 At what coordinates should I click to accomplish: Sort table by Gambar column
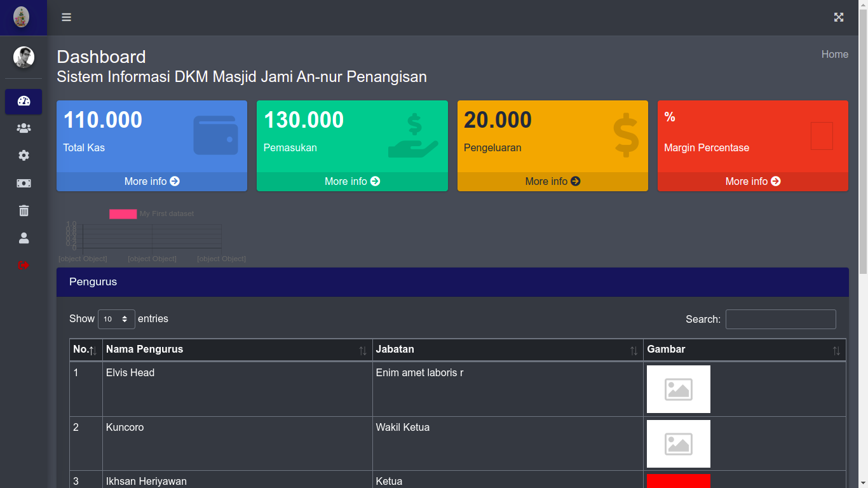[745, 349]
